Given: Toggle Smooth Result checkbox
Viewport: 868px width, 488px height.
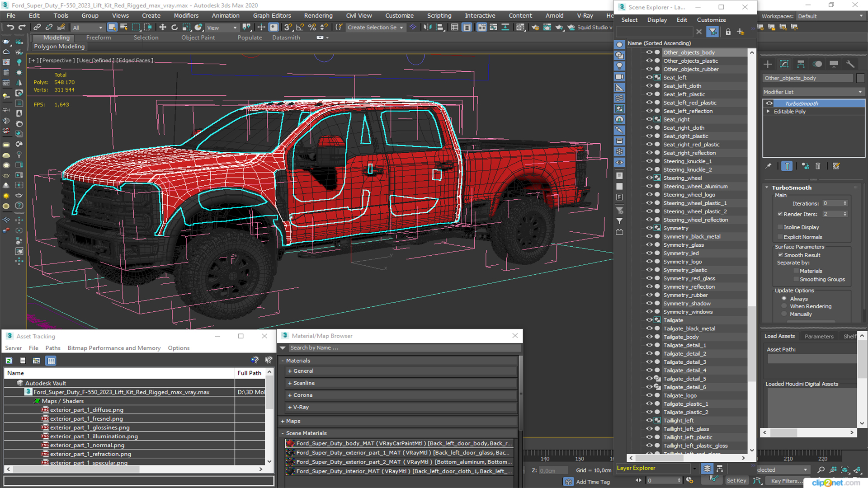Looking at the screenshot, I should pos(780,255).
